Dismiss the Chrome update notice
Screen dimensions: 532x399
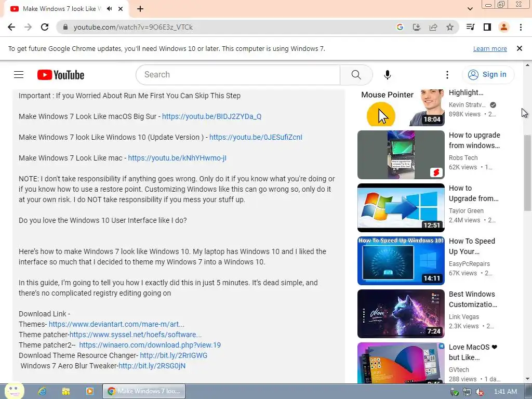tap(520, 48)
